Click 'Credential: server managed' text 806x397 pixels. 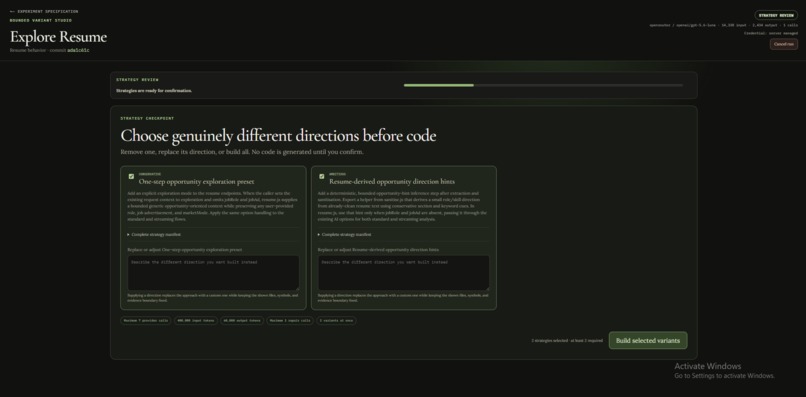click(771, 33)
